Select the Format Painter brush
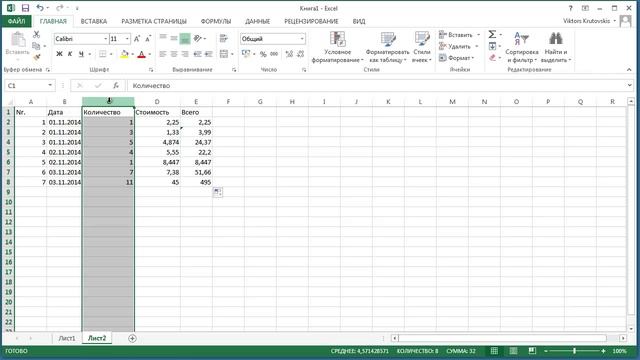Screen dimensions: 640x360 click(x=36, y=57)
